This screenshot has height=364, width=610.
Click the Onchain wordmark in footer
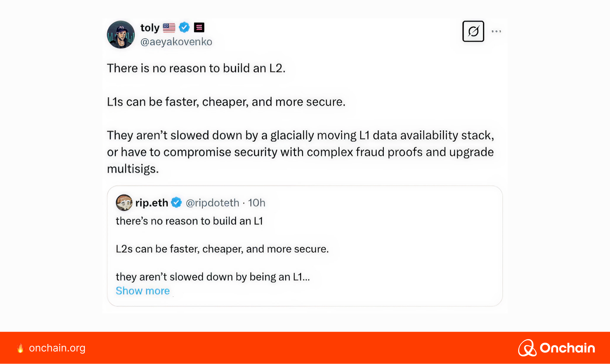[567, 348]
